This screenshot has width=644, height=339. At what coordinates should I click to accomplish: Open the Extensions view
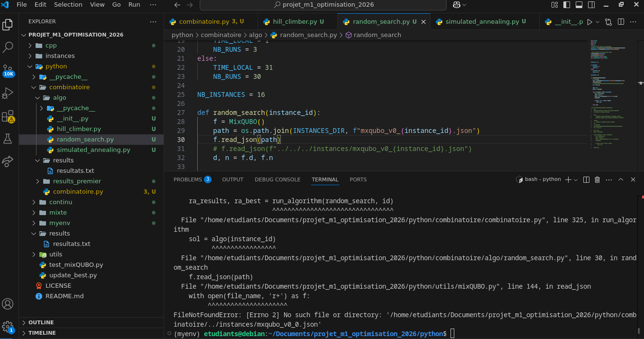[x=8, y=116]
